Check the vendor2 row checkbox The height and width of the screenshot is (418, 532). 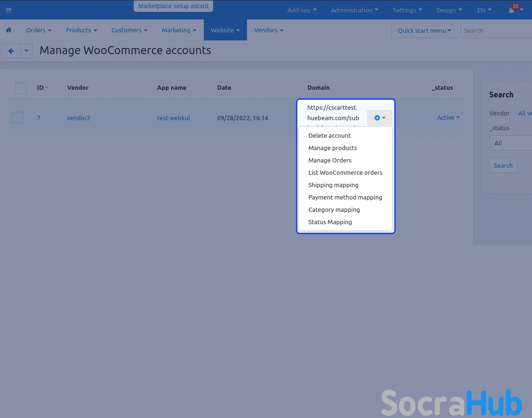[x=18, y=118]
